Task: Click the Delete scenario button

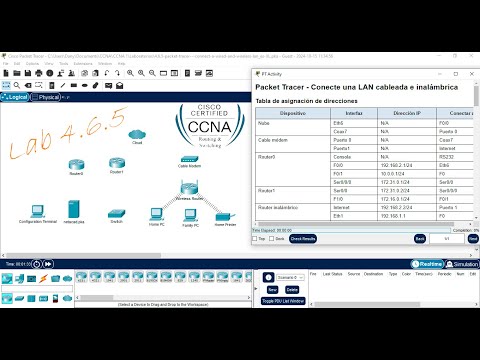Action: (292, 290)
